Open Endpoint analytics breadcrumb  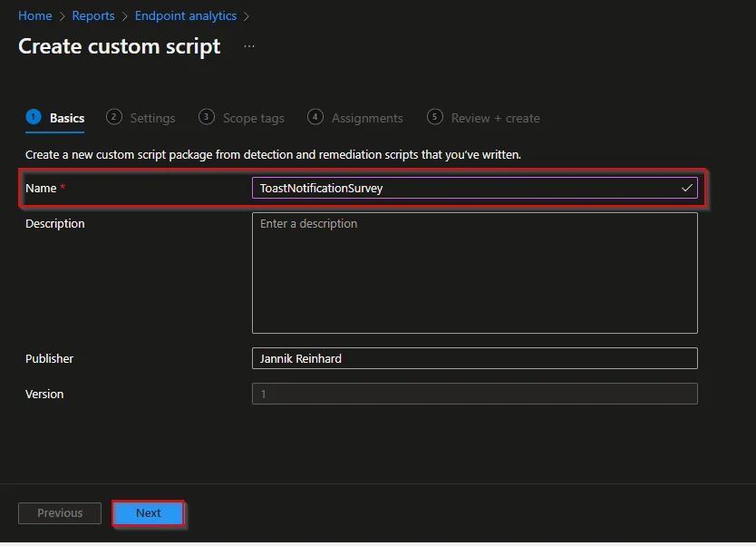point(186,15)
